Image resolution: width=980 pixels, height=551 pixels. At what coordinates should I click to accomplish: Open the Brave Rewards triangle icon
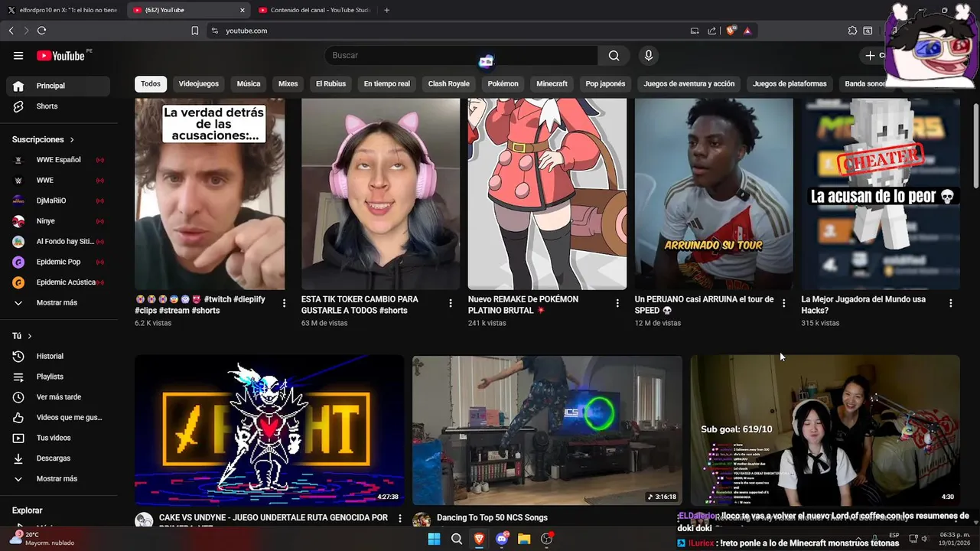747,31
